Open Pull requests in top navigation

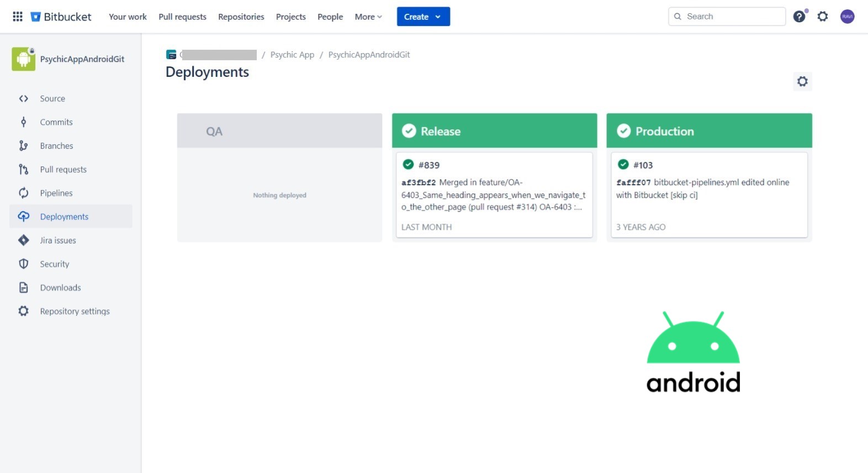coord(182,17)
